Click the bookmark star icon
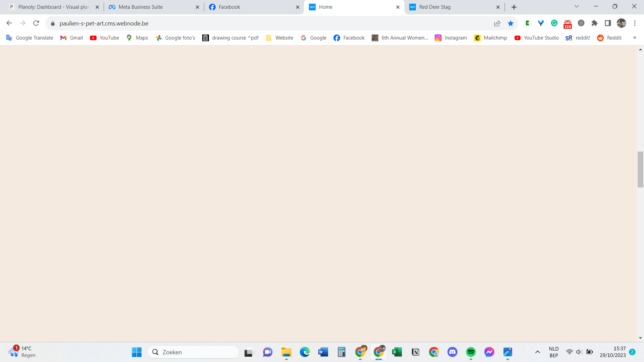Image resolution: width=644 pixels, height=362 pixels. click(511, 23)
